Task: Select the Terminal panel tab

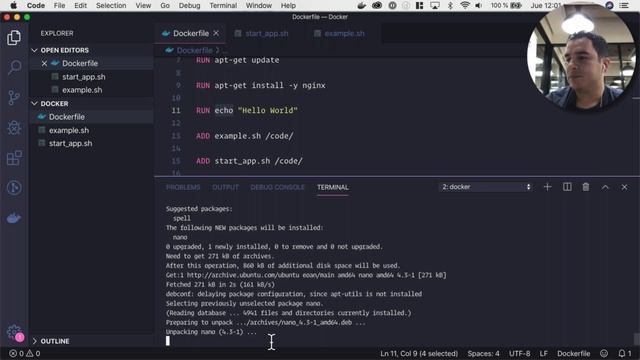Action: click(x=333, y=187)
